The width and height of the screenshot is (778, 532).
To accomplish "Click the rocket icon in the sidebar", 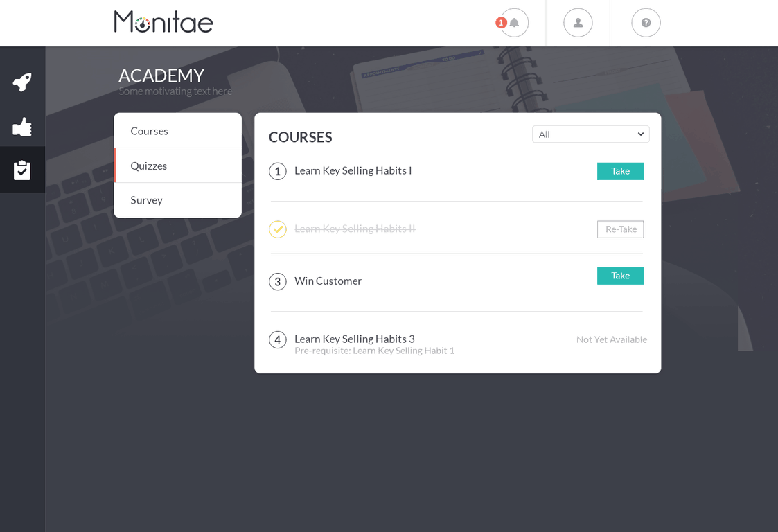I will coord(22,82).
